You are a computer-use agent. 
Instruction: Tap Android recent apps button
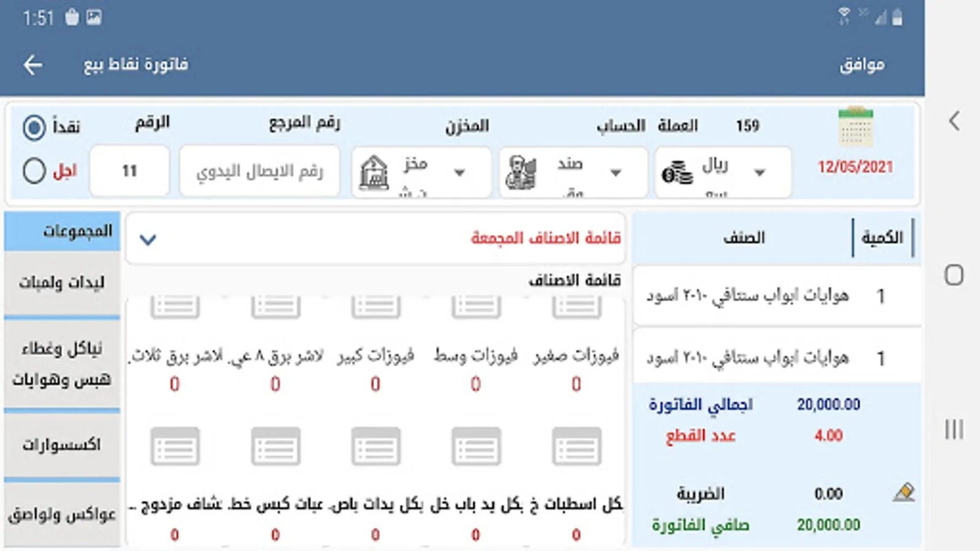[x=954, y=429]
